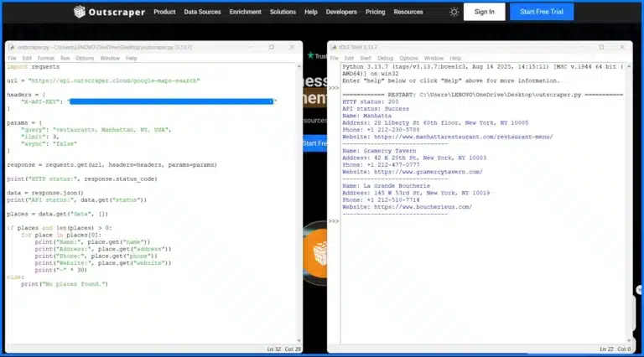
Task: Click the Python icon in the IDLE Shell title bar
Action: 334,47
